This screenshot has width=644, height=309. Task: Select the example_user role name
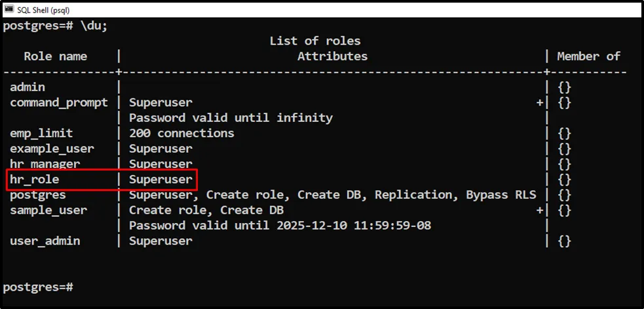click(x=52, y=149)
